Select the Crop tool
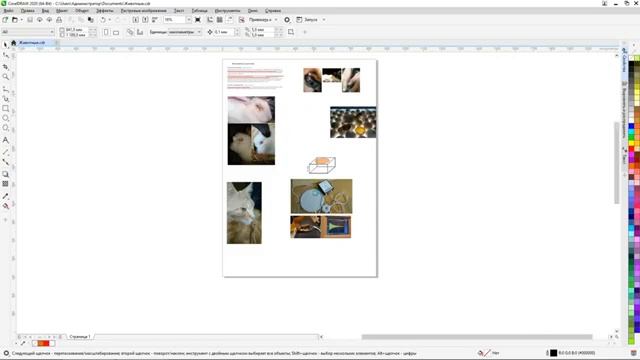 pos(5,66)
